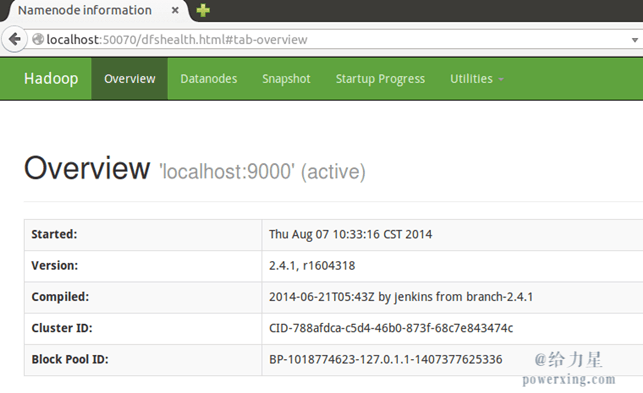Screen dimensions: 643x393
Task: Go back using the browser back arrow
Action: [x=15, y=39]
